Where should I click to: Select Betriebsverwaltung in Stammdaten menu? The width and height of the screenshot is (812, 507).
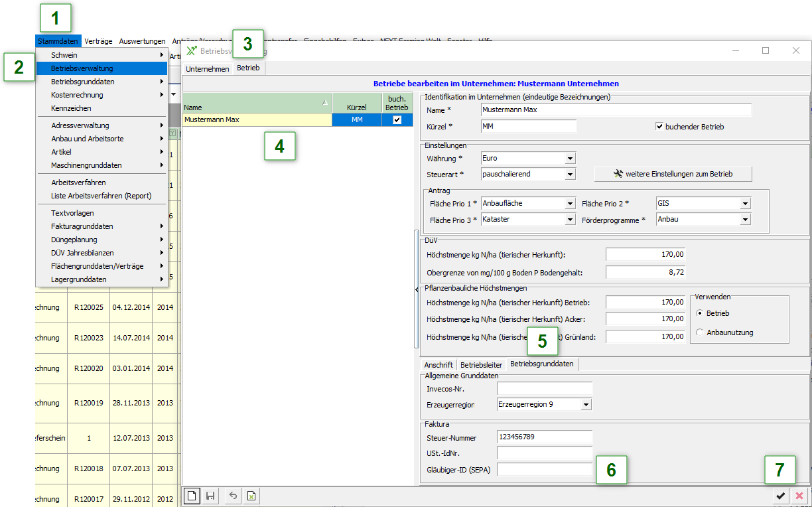pos(82,68)
